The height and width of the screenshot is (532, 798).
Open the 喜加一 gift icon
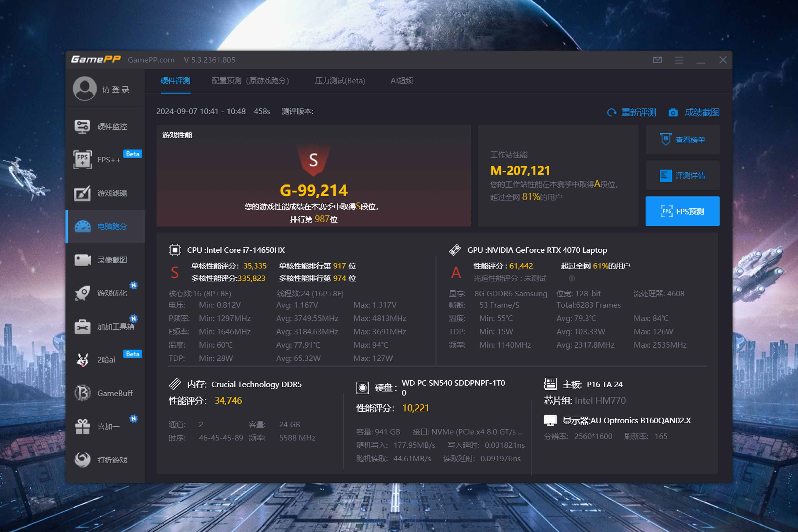tap(82, 427)
